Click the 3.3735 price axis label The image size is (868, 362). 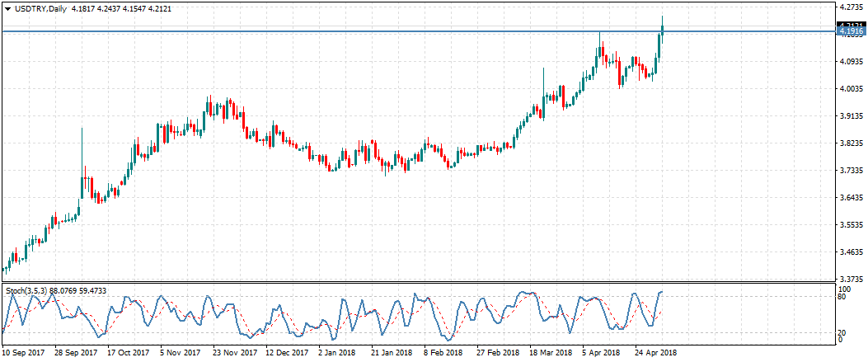pyautogui.click(x=851, y=279)
